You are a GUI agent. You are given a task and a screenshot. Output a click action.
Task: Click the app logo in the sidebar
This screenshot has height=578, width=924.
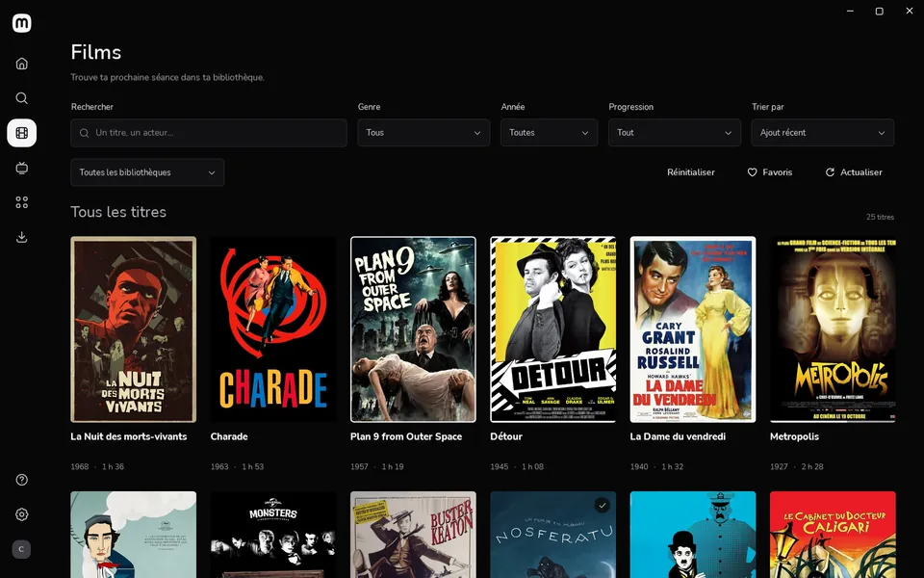pos(22,23)
